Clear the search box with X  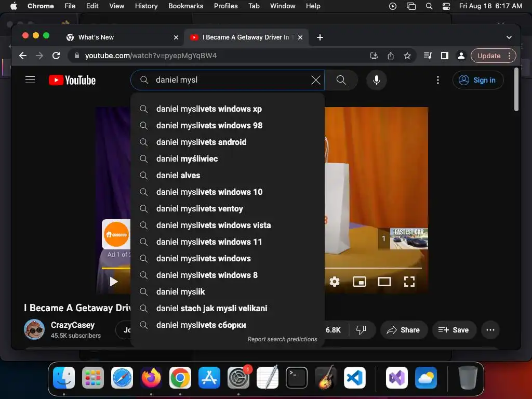tap(315, 80)
